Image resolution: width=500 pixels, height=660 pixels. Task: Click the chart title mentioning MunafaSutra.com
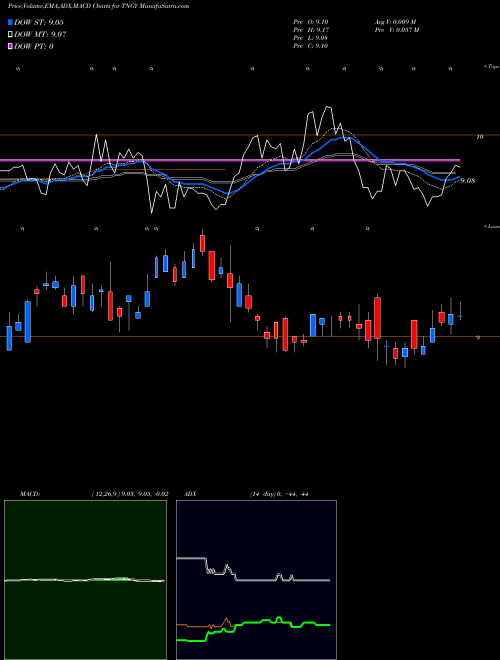(x=98, y=6)
